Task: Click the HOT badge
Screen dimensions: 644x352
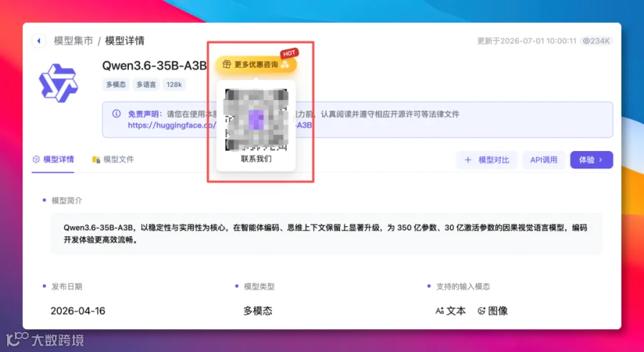Action: [289, 54]
